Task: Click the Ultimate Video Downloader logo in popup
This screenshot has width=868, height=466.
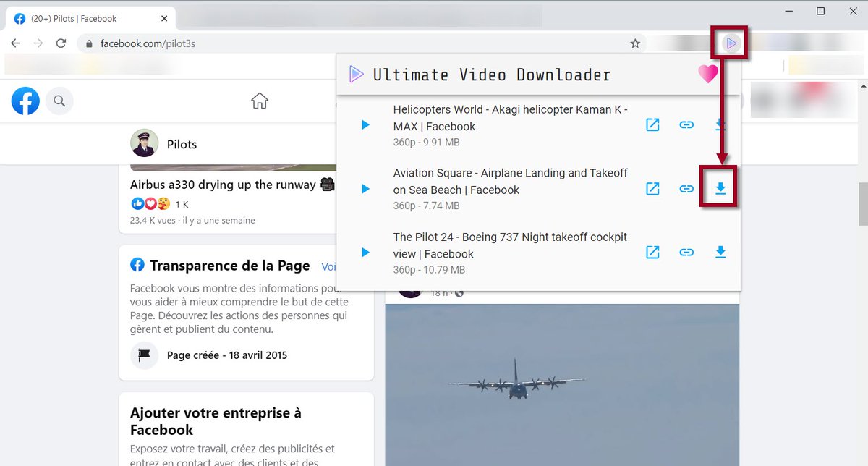Action: pyautogui.click(x=356, y=74)
